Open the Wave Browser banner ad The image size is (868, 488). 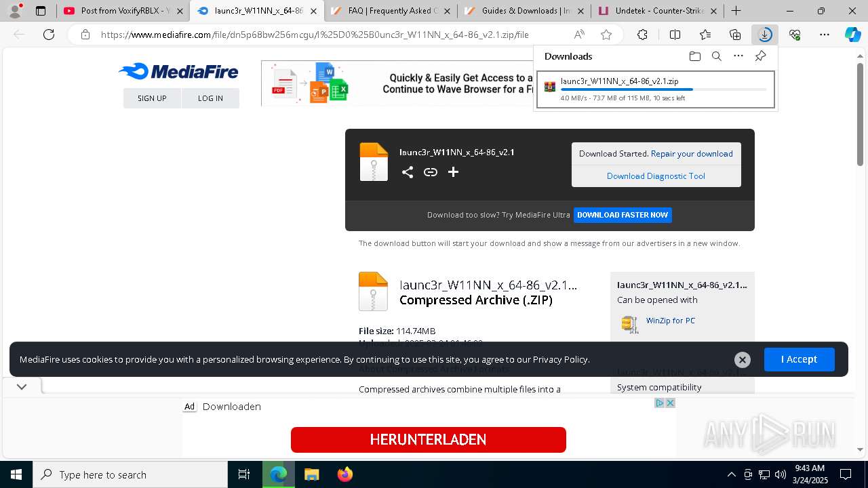coord(397,83)
